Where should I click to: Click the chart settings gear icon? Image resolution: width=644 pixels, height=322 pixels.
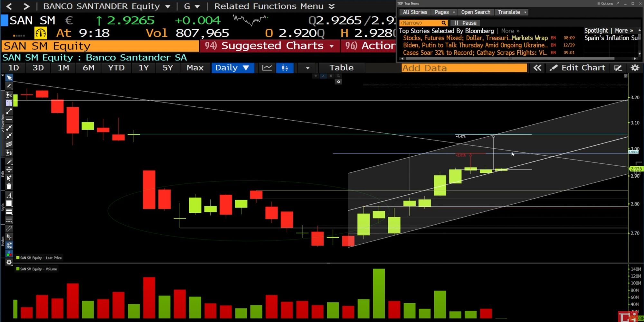tap(635, 68)
